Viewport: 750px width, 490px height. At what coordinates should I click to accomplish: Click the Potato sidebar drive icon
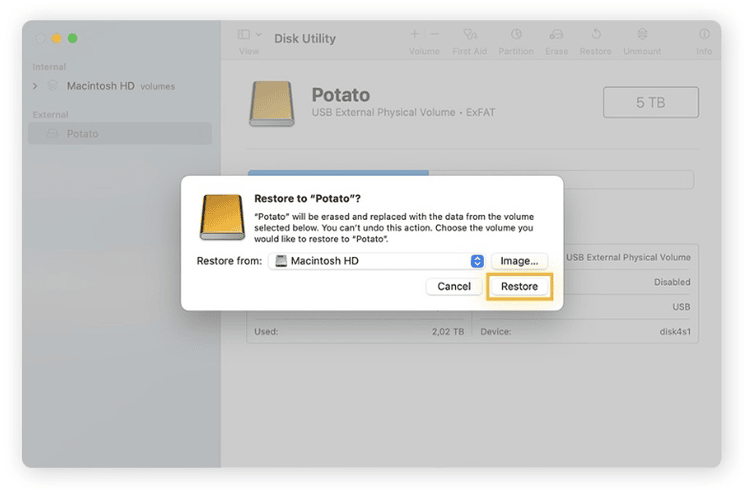pyautogui.click(x=53, y=134)
